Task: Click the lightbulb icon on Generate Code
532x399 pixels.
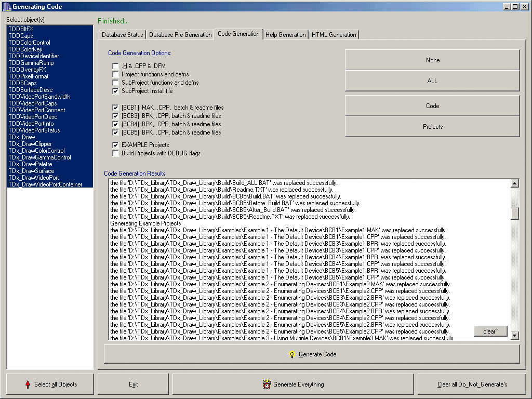Action: tap(292, 354)
